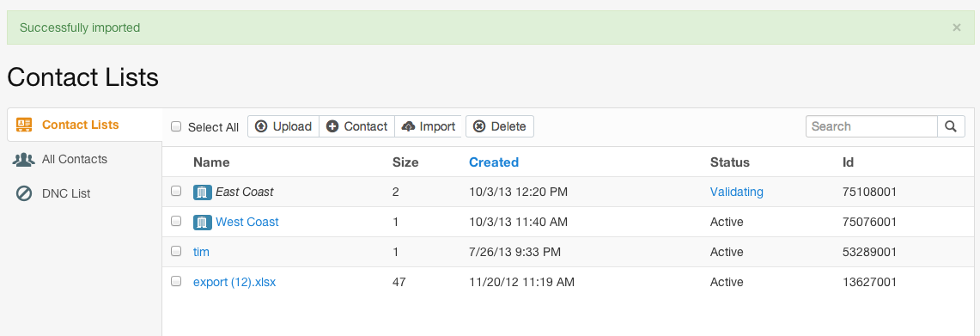This screenshot has height=336, width=980.
Task: Click the Id 75076001 cell
Action: click(x=869, y=222)
